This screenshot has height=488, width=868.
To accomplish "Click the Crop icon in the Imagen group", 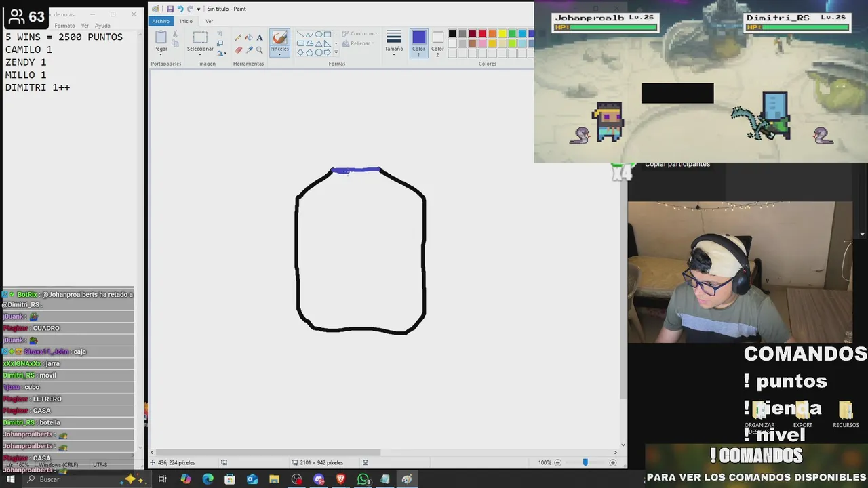I will (220, 33).
